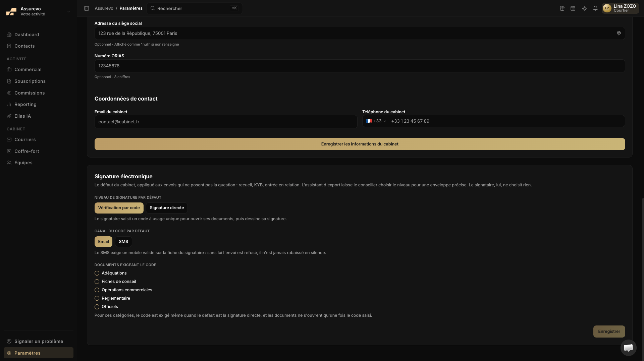Open Dashboard in sidebar

[x=39, y=35]
